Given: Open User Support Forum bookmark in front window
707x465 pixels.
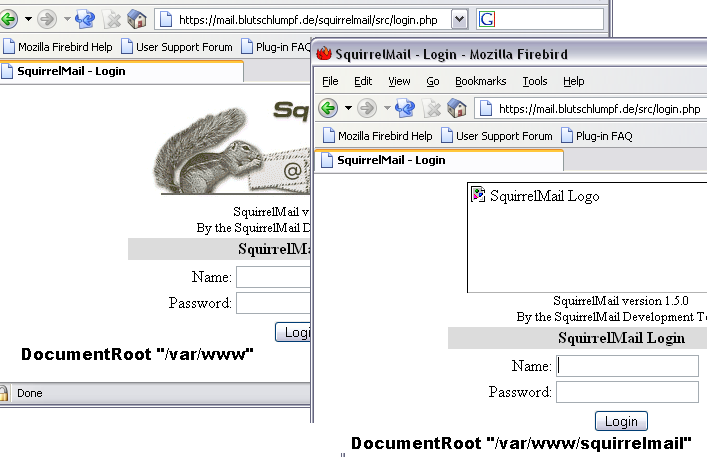Looking at the screenshot, I should tap(497, 135).
